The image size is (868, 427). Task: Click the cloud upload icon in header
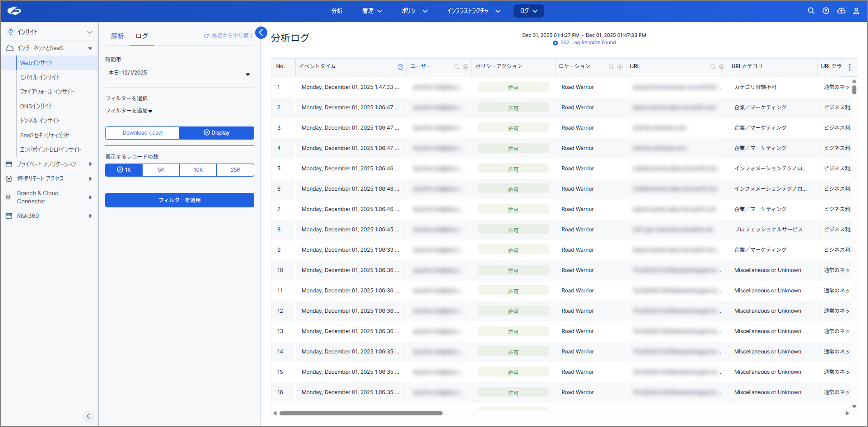(x=841, y=11)
